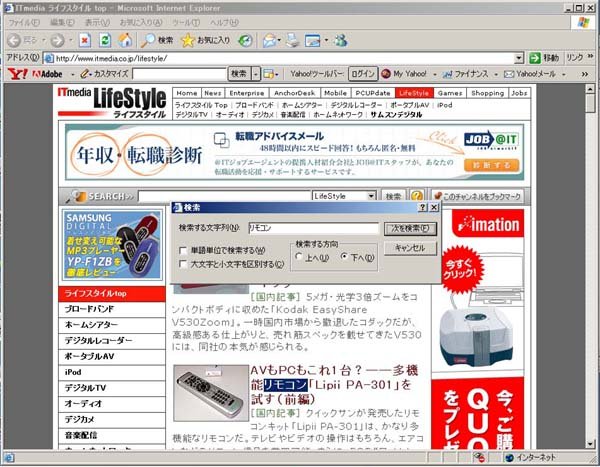Select the 上へ search direction radio button

(x=299, y=257)
